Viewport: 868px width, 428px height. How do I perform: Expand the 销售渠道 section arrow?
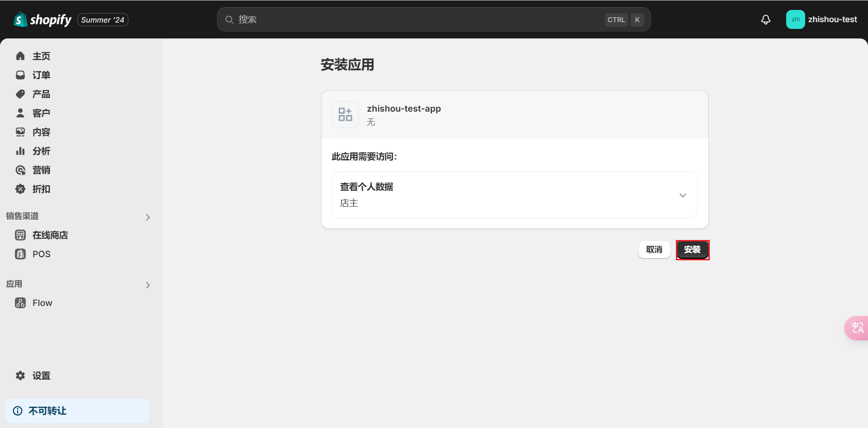tap(148, 217)
